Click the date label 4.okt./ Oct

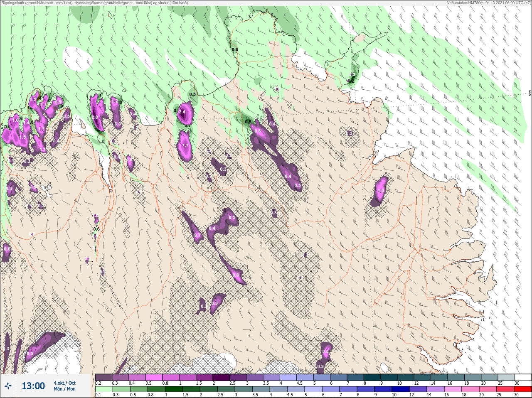point(64,383)
